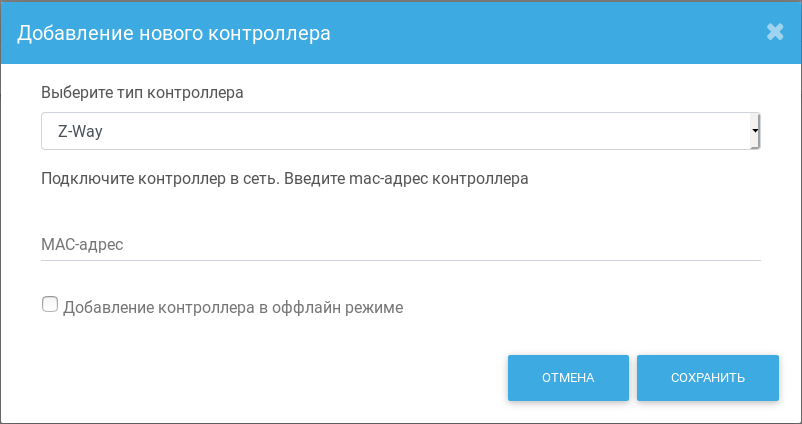Click the 'Введите mac-адрес контроллера' hint
The width and height of the screenshot is (802, 424).
406,179
